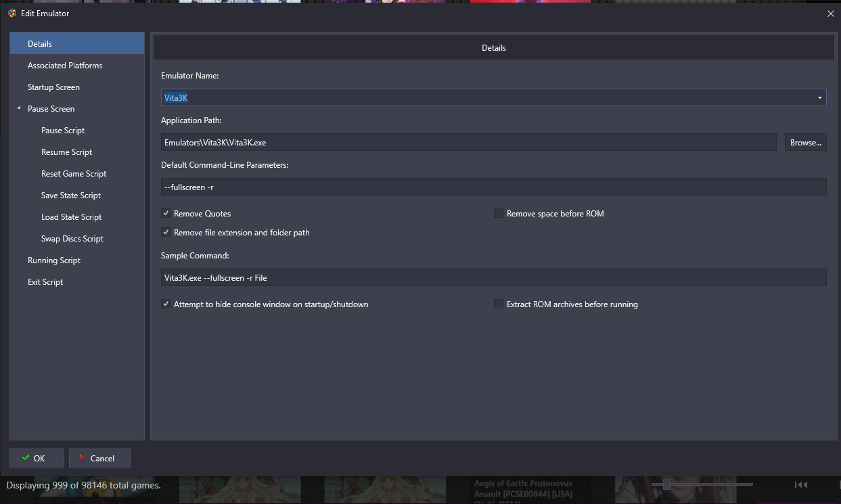Click the Details header bar
Screen dimensions: 841x504
(x=493, y=47)
